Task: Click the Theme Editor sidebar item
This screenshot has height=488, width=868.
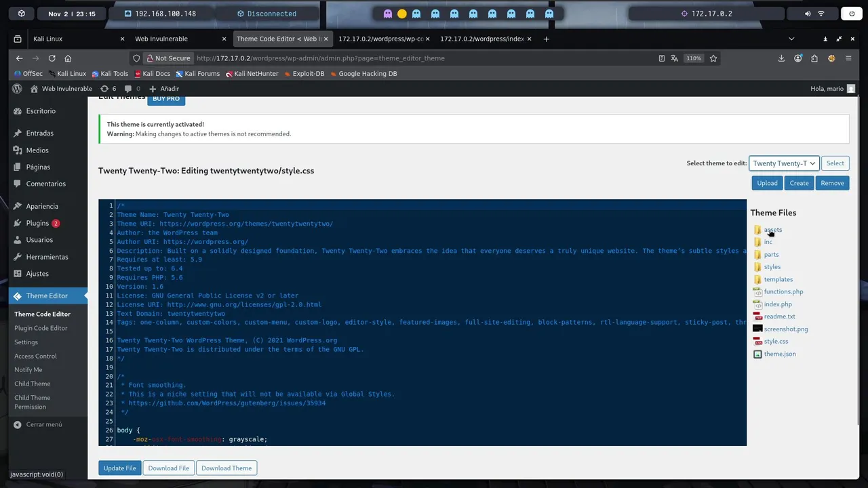Action: point(47,296)
